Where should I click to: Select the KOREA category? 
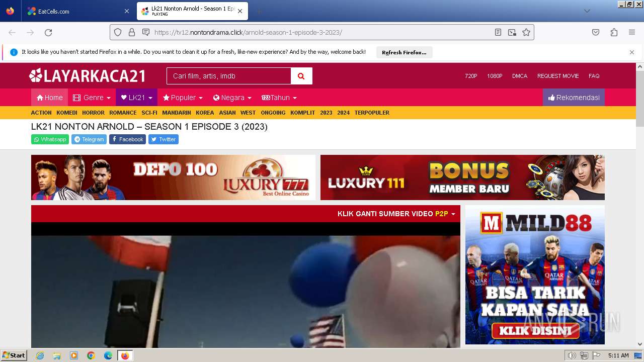point(205,113)
